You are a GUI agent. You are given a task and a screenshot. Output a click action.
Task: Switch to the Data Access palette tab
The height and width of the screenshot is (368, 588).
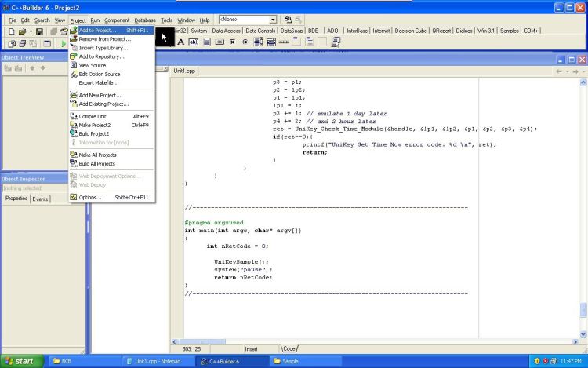(226, 31)
